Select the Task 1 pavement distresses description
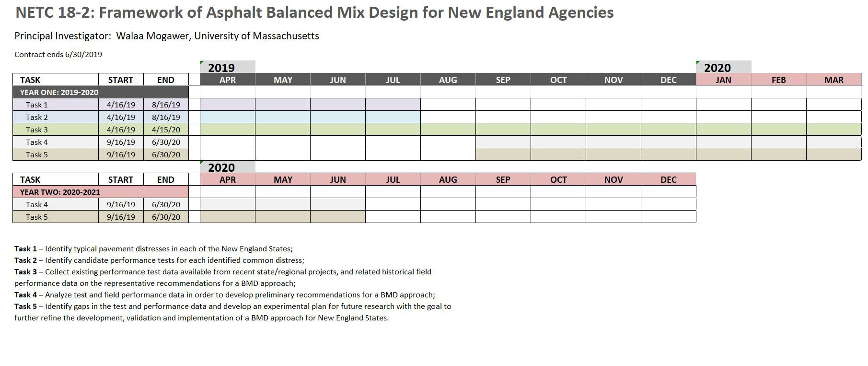Screen dimensions: 868x366 [153, 248]
